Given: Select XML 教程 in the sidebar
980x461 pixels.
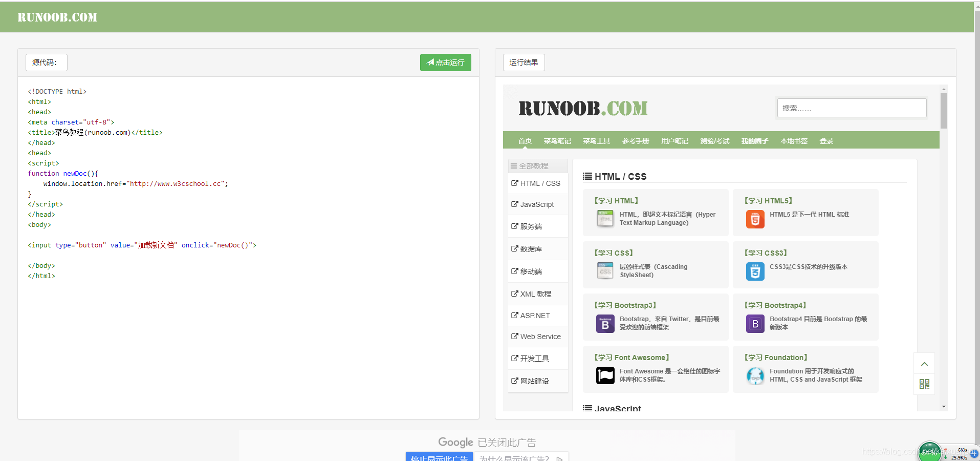Looking at the screenshot, I should click(x=538, y=294).
